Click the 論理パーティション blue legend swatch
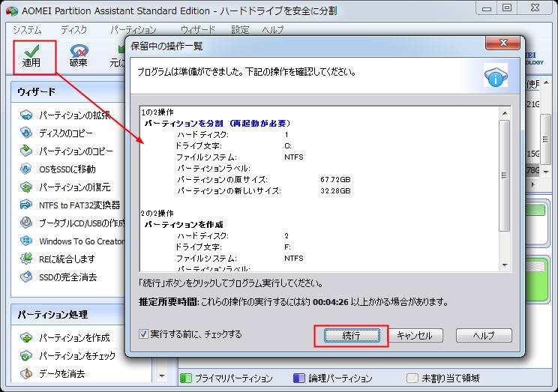 pyautogui.click(x=299, y=378)
